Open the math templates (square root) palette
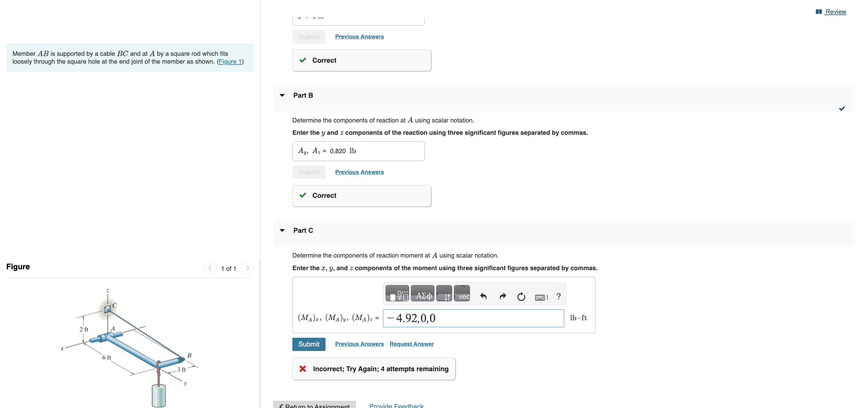This screenshot has height=408, width=868. coord(397,293)
